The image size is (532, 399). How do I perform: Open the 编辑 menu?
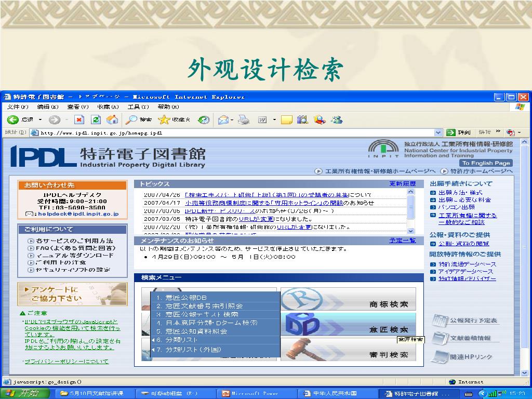click(48, 107)
